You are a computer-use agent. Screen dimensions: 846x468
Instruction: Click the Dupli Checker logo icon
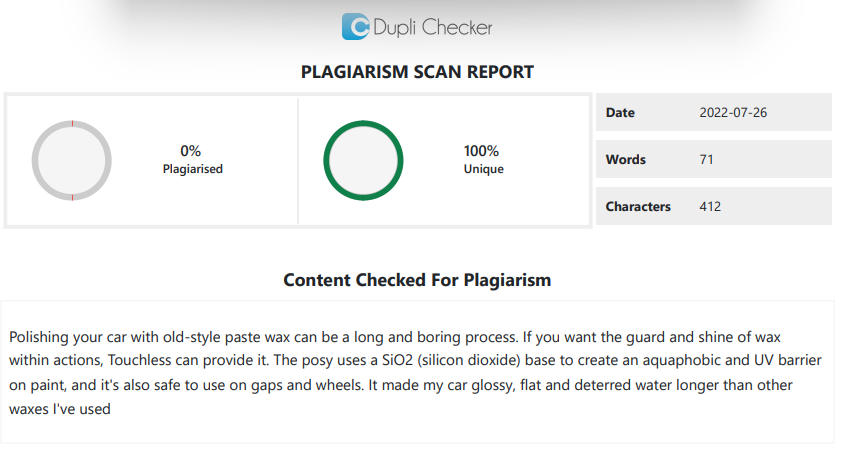pos(355,27)
